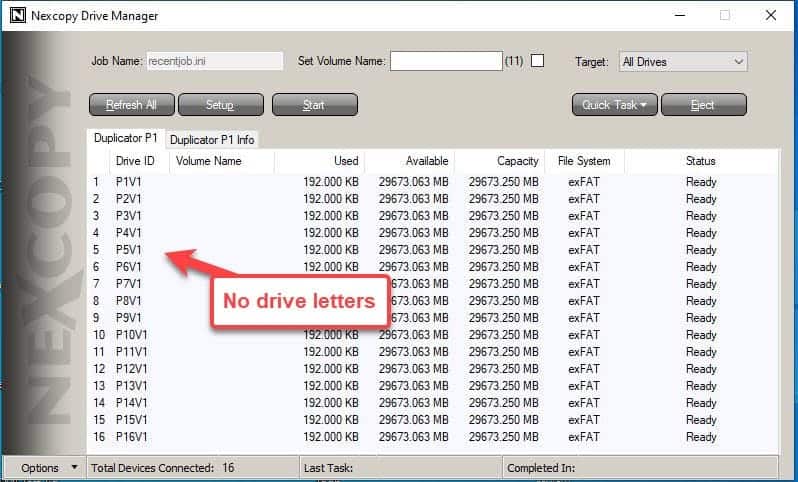Viewport: 798px width, 482px height.
Task: Click the Set Volume Name input field
Action: [x=446, y=61]
